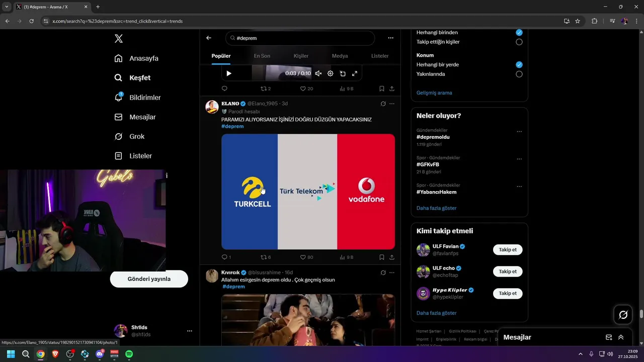This screenshot has height=362, width=644.
Task: Compose new message in Mesajlar drawer
Action: (609, 337)
